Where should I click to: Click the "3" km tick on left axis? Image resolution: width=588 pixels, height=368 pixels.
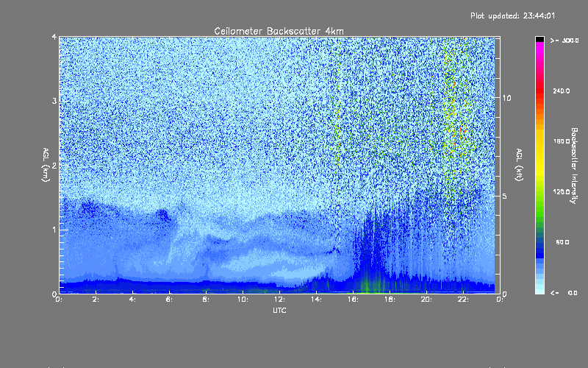pos(54,101)
